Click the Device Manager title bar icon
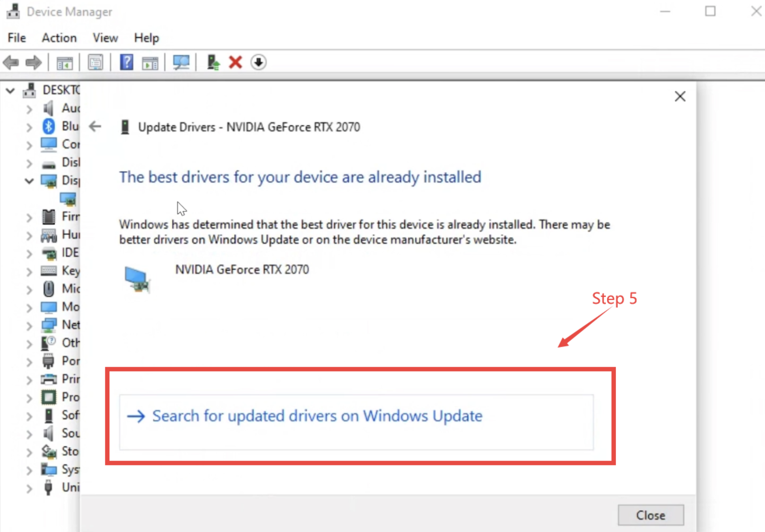The width and height of the screenshot is (765, 532). tap(13, 12)
